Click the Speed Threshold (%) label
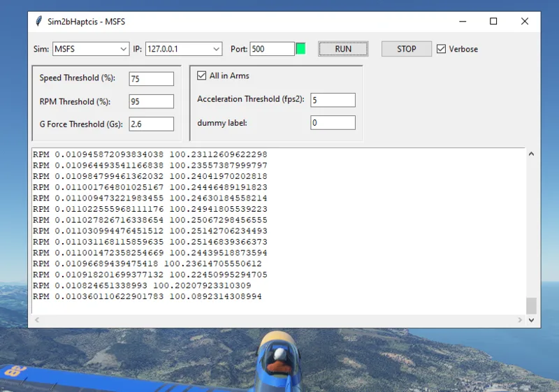Screen dimensions: 559x392 (78, 78)
